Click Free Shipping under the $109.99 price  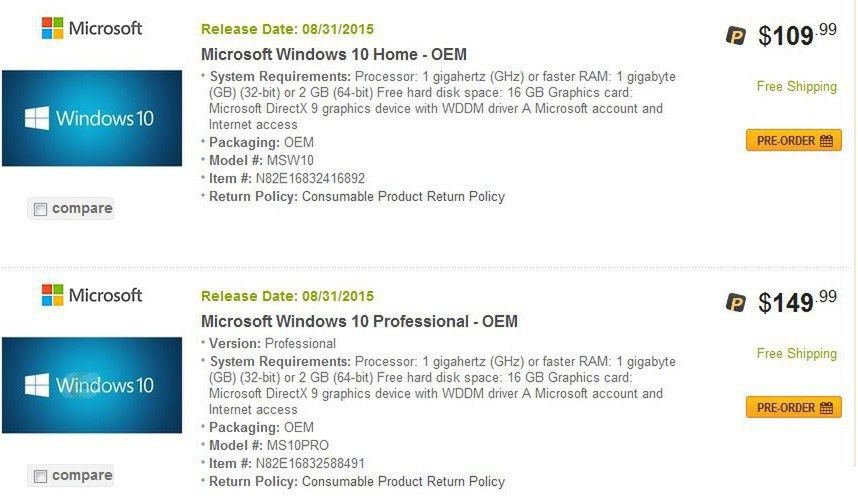pos(796,87)
